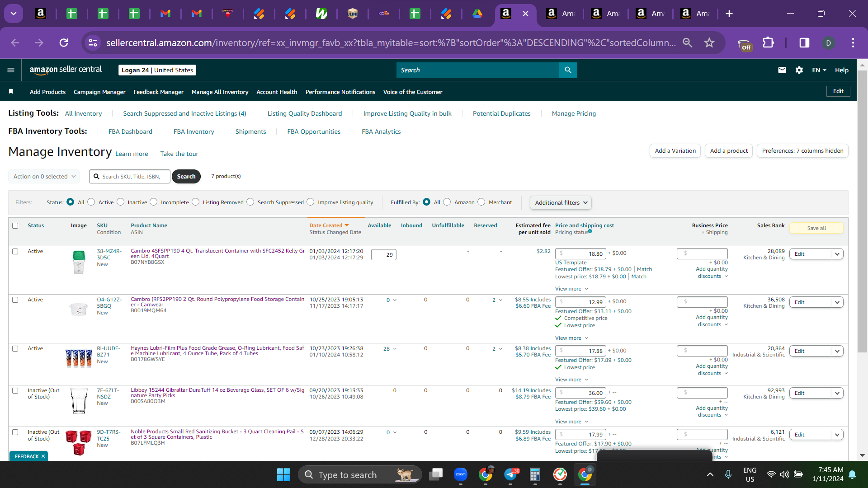This screenshot has height=488, width=868.
Task: Select the checkbox for the Haynes Lubri-Film row
Action: coord(15,348)
